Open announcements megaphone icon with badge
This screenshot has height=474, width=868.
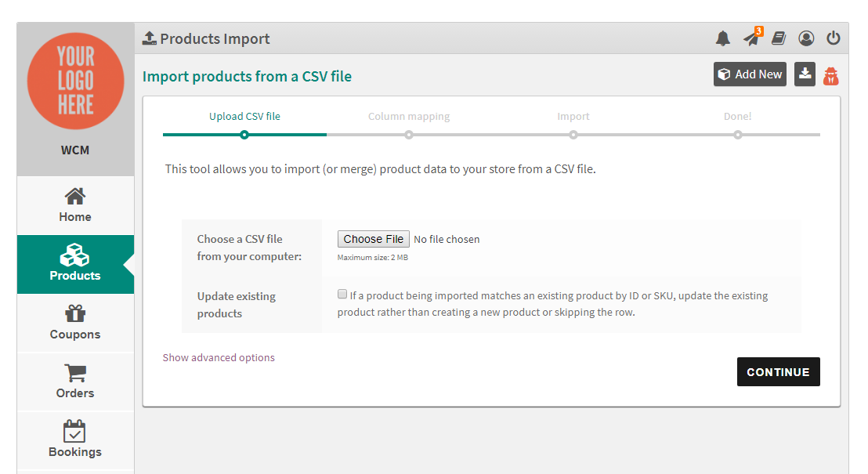tap(753, 37)
